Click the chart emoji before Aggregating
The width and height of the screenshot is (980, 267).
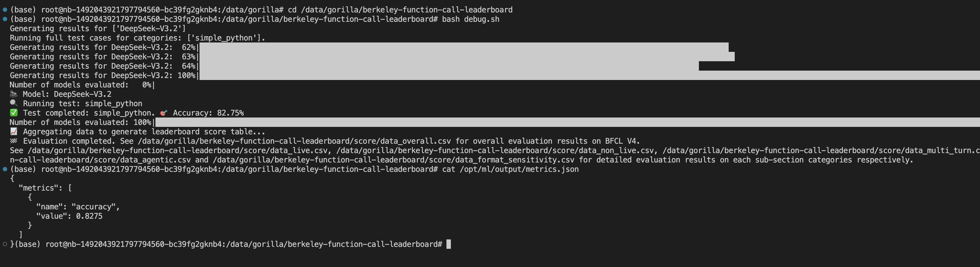[14, 131]
